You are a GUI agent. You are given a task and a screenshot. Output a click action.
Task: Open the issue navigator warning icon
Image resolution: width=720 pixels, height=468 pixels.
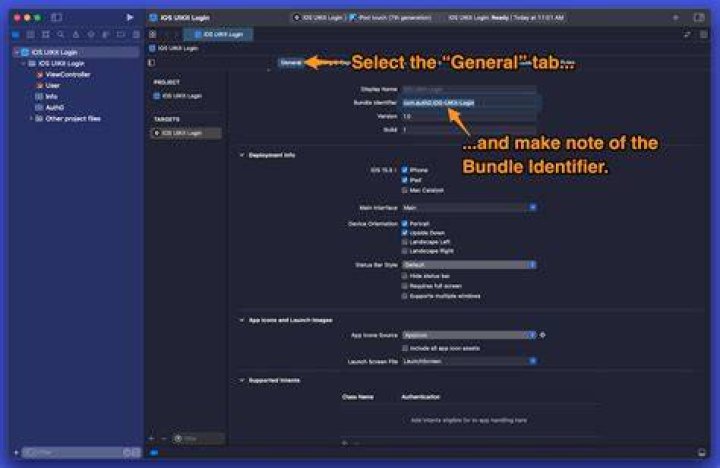[76, 34]
